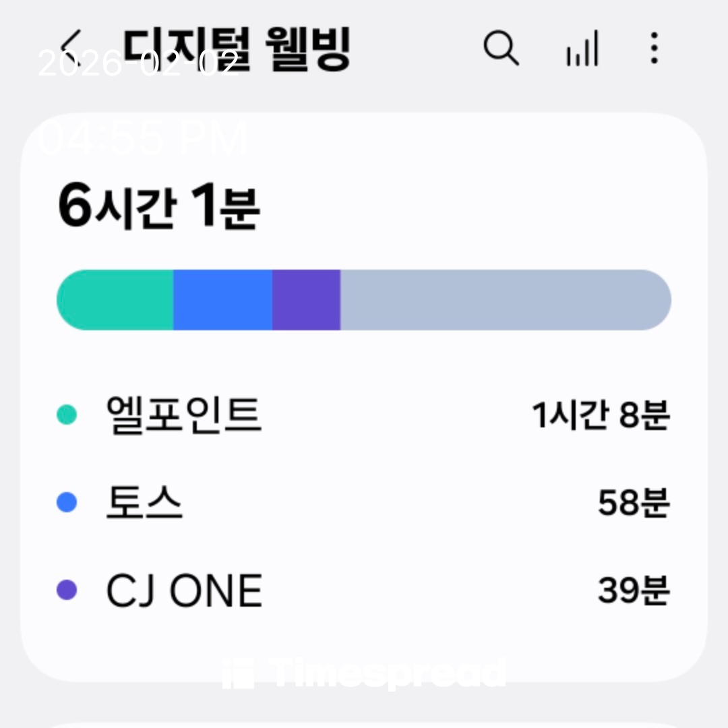Tap the 39분 usage time

(x=633, y=591)
